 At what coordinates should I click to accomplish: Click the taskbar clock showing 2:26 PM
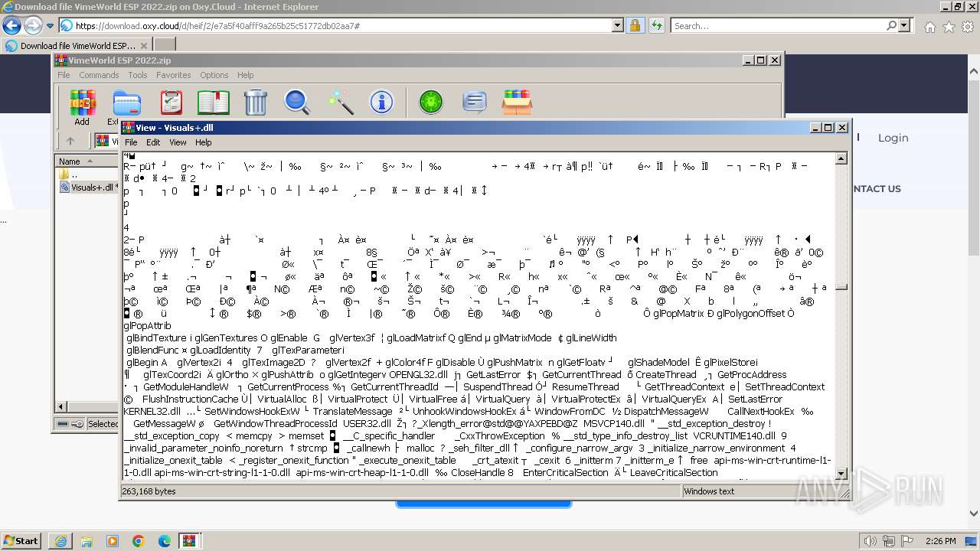click(x=940, y=541)
